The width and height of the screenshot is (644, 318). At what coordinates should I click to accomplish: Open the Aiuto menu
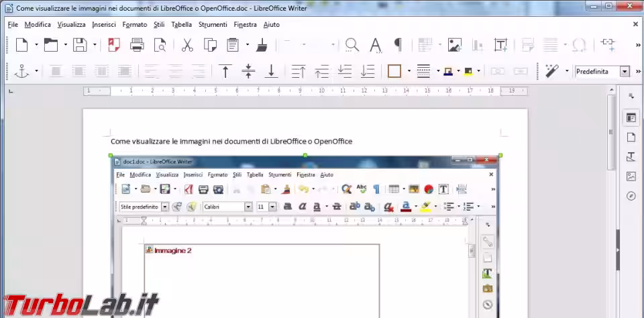[272, 25]
